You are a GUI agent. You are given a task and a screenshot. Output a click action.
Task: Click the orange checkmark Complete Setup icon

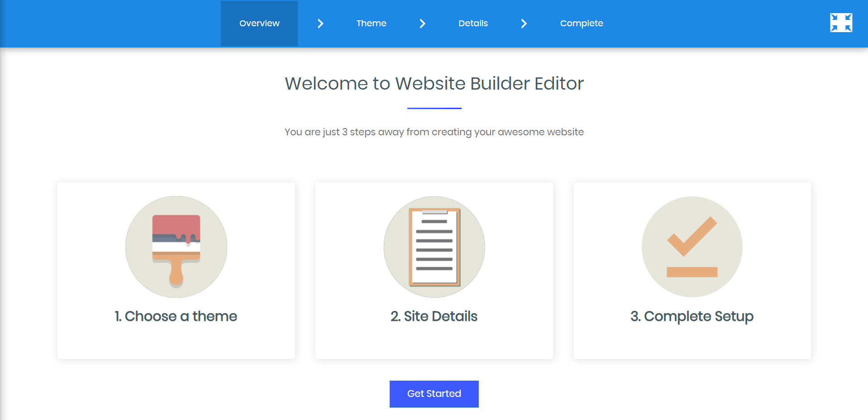[x=692, y=247]
